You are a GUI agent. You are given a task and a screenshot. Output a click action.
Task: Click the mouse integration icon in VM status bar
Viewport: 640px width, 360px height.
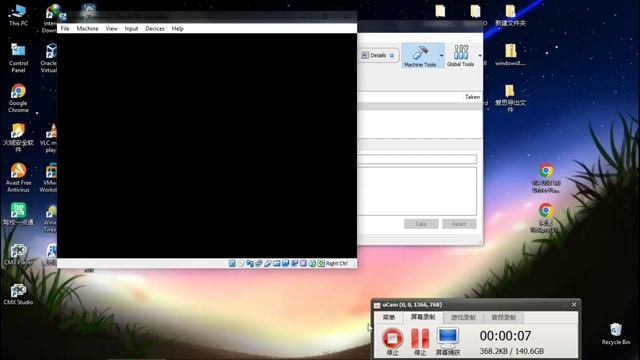click(312, 263)
